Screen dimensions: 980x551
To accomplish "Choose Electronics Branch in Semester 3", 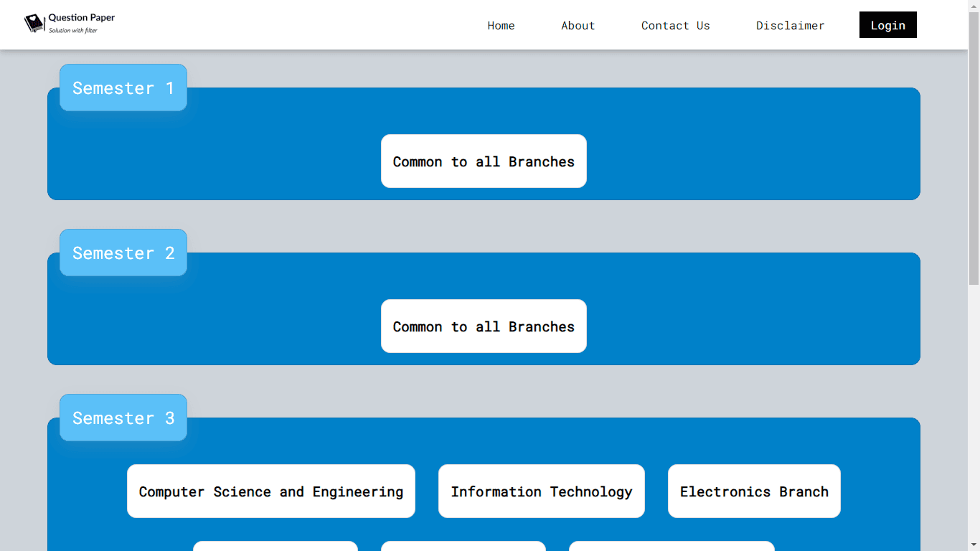I will [754, 491].
